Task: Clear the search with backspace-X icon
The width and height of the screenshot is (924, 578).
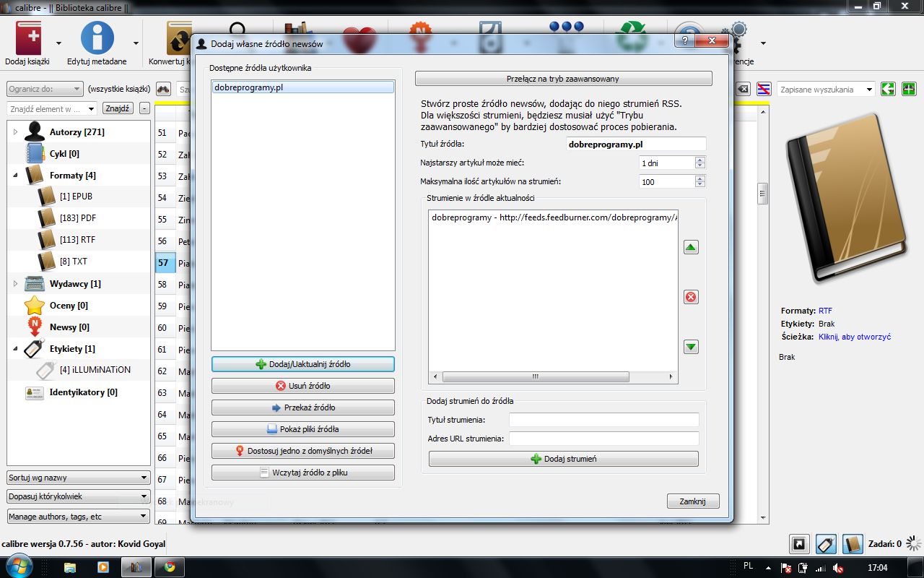Action: (743, 89)
